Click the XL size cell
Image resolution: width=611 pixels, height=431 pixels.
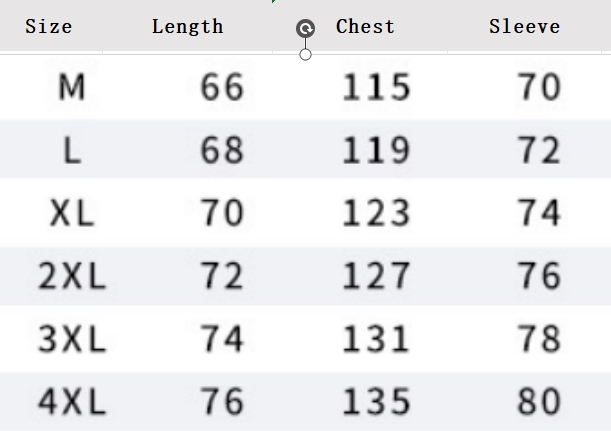[72, 213]
